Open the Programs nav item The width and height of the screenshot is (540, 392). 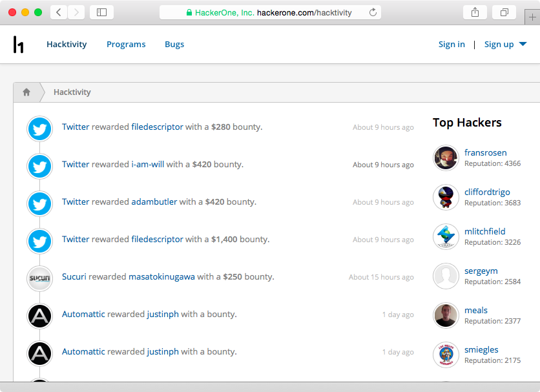[x=126, y=45]
